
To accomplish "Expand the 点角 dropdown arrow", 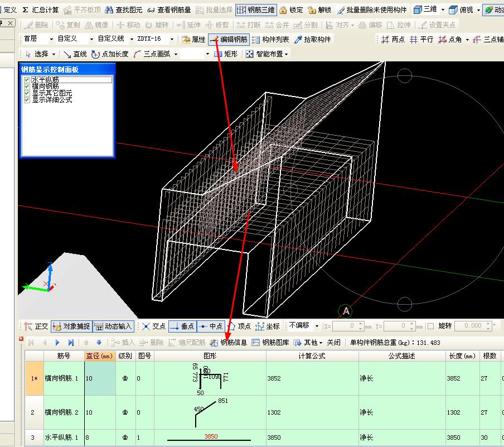I will (467, 40).
